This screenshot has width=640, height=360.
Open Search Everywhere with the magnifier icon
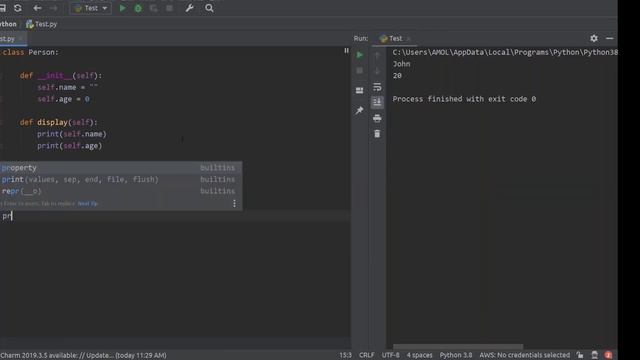click(x=209, y=8)
